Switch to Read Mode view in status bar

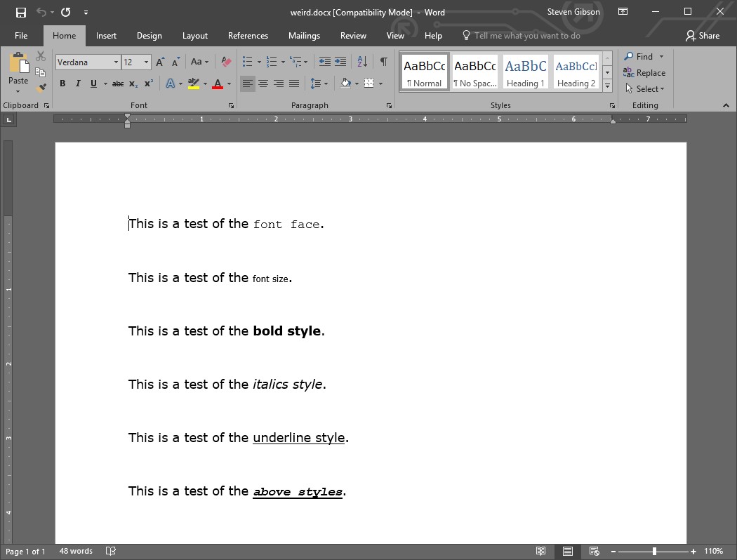pos(540,551)
